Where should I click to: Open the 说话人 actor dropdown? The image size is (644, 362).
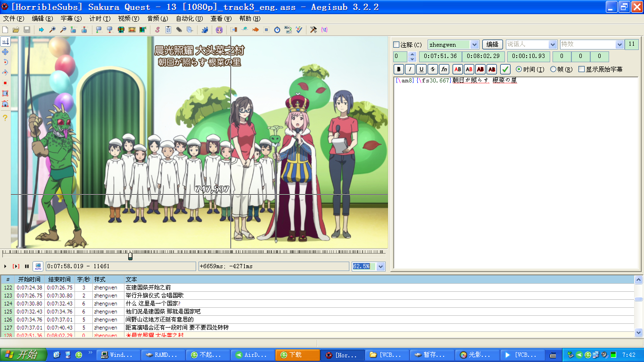(553, 44)
